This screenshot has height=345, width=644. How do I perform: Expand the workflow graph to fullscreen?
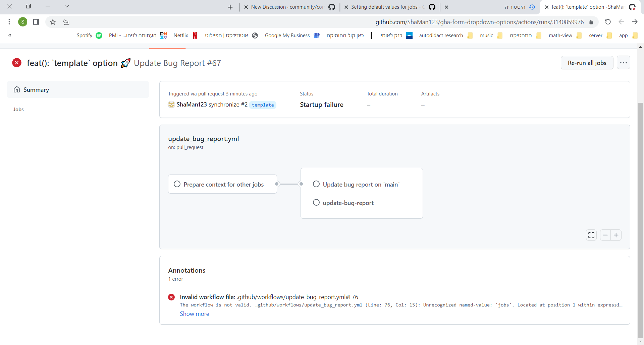[591, 235]
